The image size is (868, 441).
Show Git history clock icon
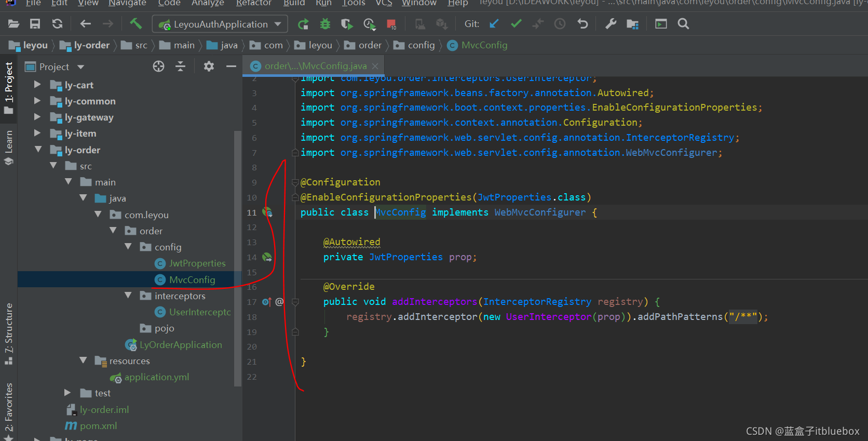(560, 24)
